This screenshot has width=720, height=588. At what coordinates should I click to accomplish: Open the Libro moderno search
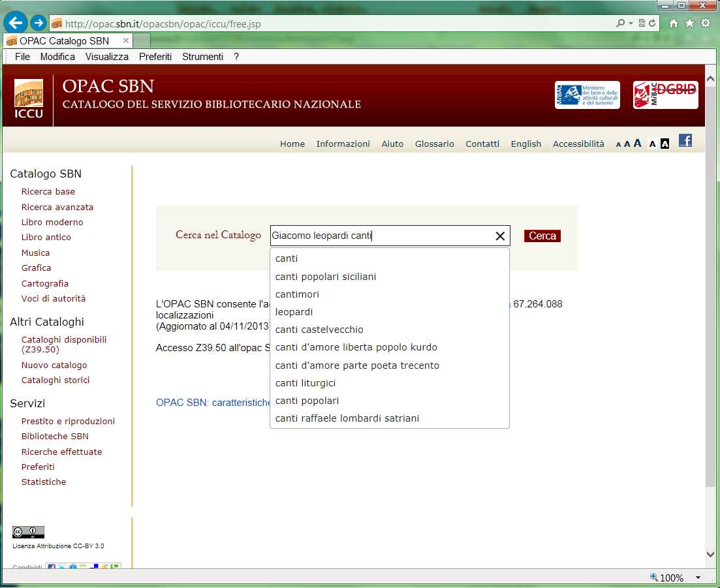pos(52,222)
